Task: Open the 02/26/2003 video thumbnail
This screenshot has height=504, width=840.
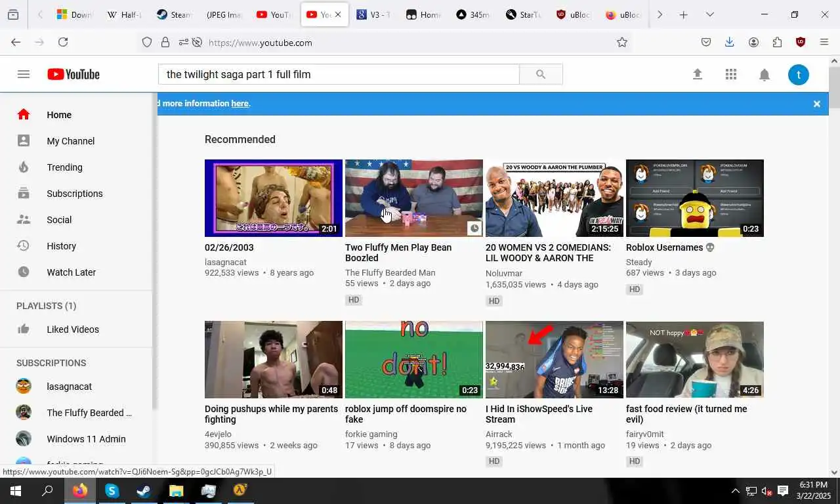Action: click(274, 198)
